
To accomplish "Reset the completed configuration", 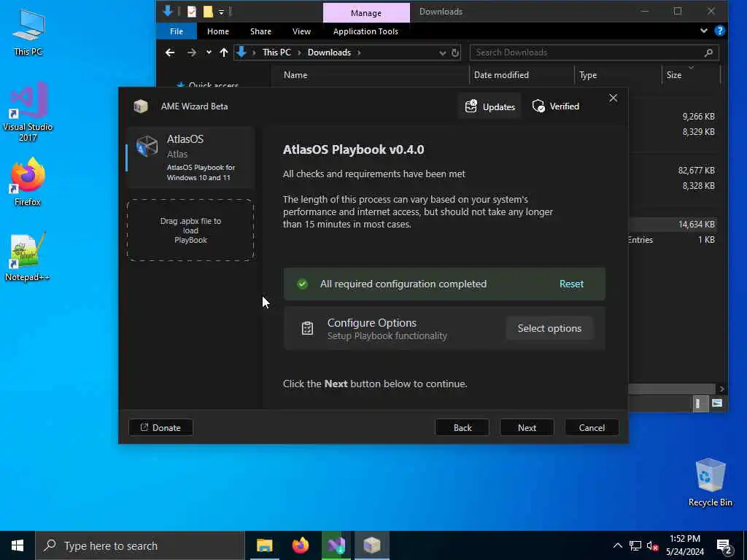I will click(x=571, y=284).
